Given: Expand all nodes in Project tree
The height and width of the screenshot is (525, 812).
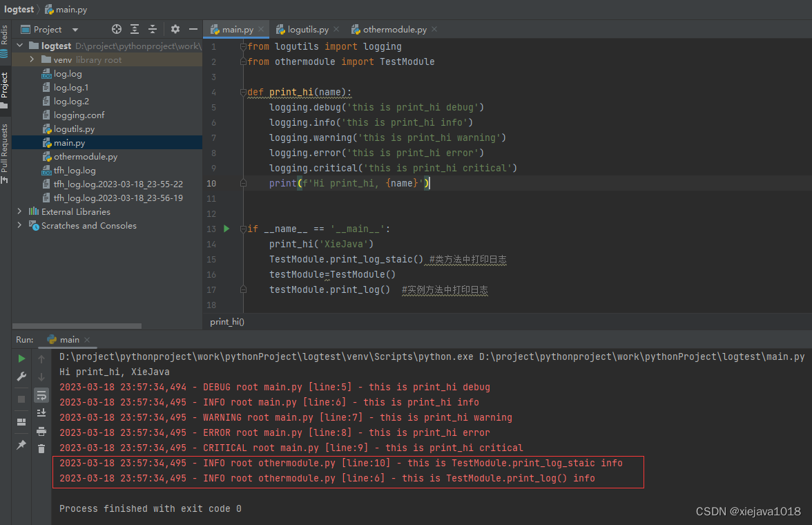Looking at the screenshot, I should point(135,29).
